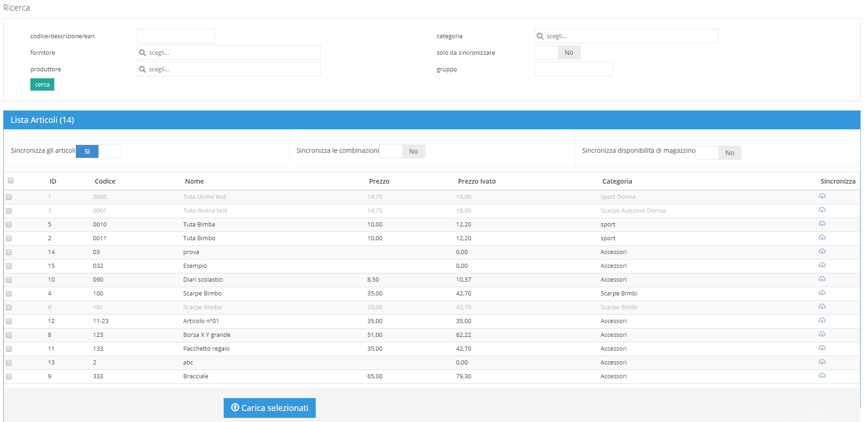Image resolution: width=868 pixels, height=422 pixels.
Task: Select the prova article checkbox
Action: tap(9, 252)
